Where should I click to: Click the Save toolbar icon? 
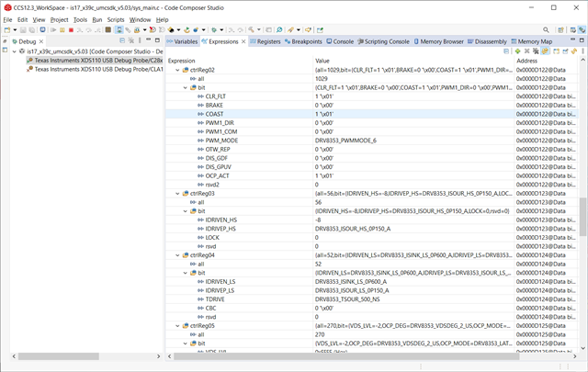[x=23, y=29]
